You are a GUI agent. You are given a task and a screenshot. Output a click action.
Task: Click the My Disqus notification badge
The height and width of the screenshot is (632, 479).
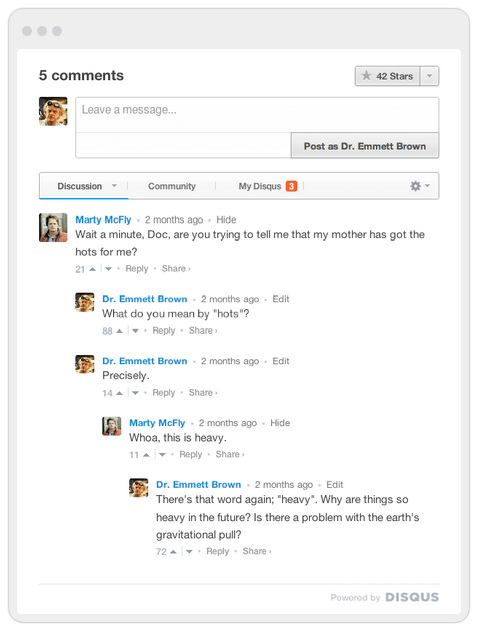tap(292, 186)
